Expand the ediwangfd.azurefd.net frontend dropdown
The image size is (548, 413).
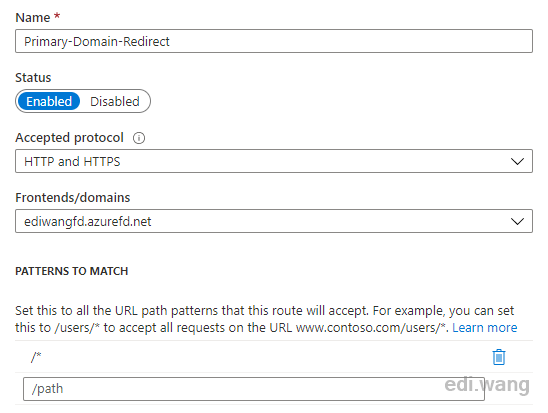pyautogui.click(x=274, y=221)
